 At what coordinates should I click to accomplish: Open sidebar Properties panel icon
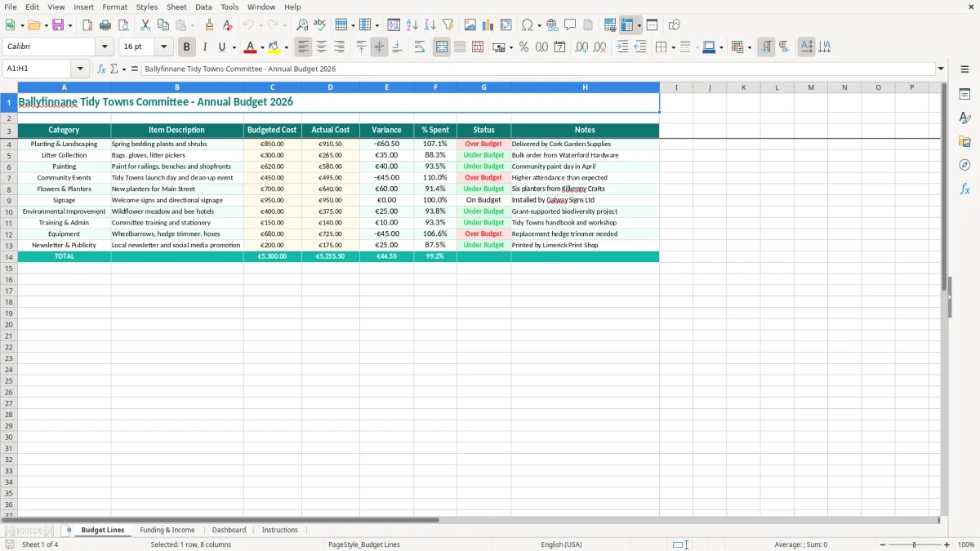(x=964, y=95)
